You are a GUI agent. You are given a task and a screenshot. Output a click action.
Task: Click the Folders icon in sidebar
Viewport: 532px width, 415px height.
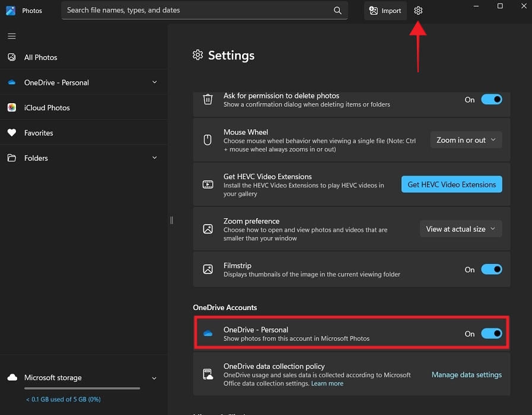(x=12, y=158)
